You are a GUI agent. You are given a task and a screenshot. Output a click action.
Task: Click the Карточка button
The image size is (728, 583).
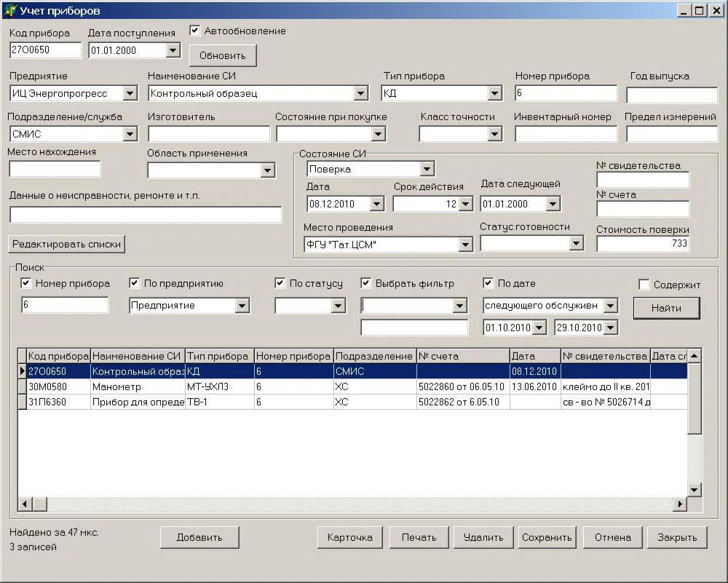pyautogui.click(x=350, y=537)
